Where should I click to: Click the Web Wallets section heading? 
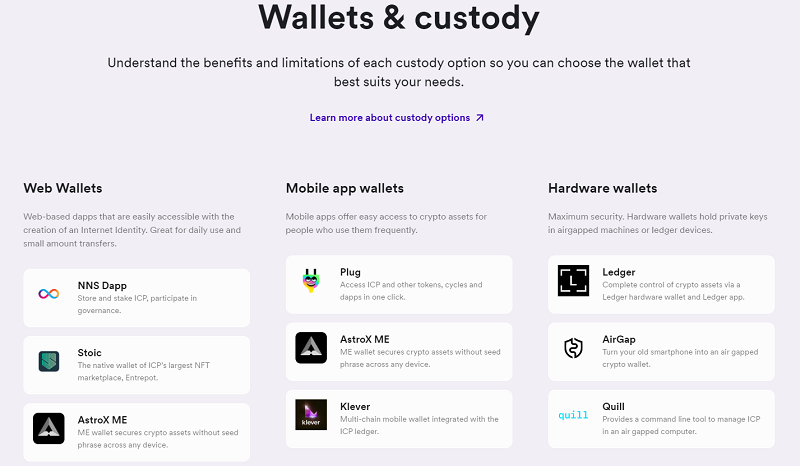[x=63, y=188]
